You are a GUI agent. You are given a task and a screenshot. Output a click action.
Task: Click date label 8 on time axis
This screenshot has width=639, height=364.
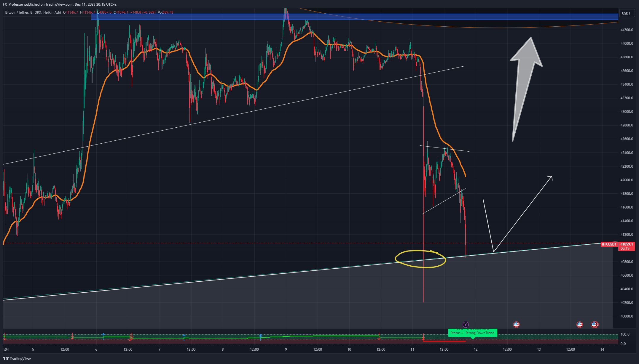coord(223,349)
